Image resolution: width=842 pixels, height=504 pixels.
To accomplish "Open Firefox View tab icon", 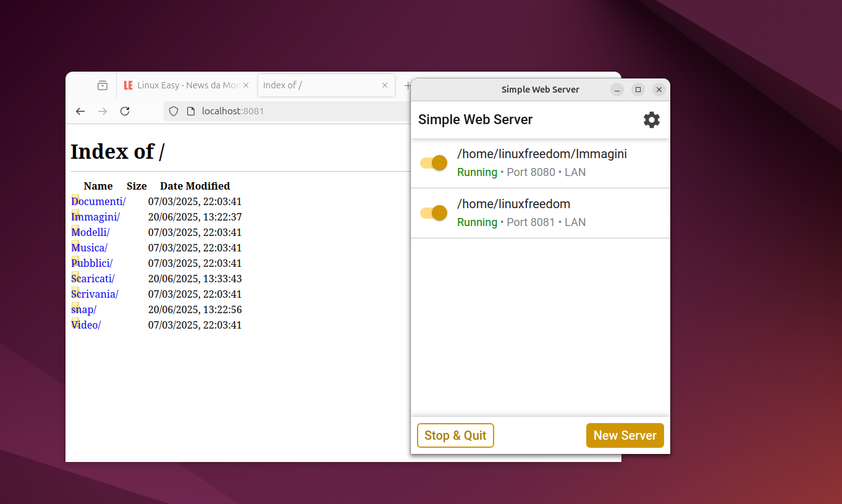I will click(103, 85).
